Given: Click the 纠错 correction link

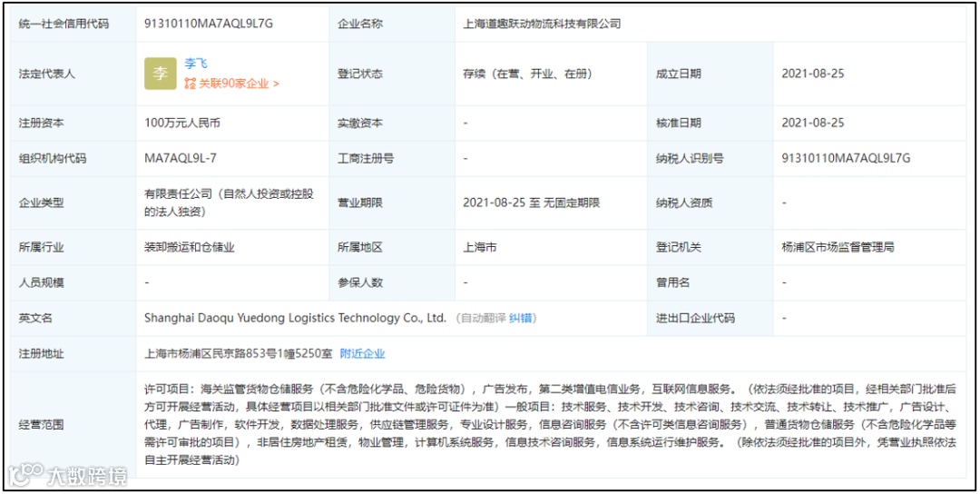Looking at the screenshot, I should tap(520, 318).
